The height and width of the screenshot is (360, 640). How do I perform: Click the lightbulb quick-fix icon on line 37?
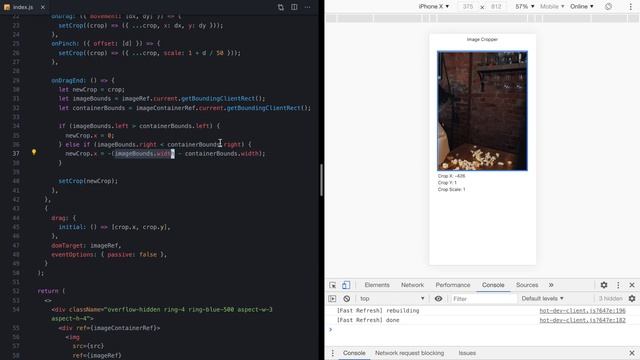pyautogui.click(x=34, y=152)
